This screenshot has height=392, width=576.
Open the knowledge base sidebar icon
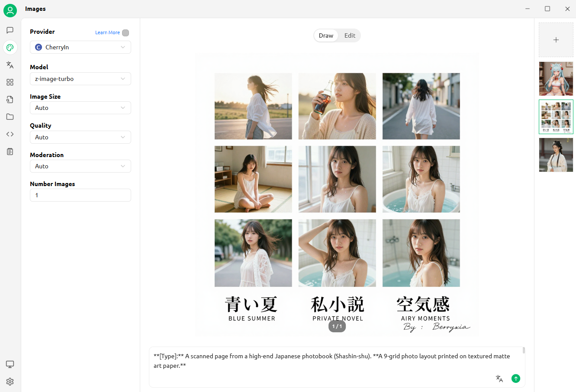click(x=10, y=100)
